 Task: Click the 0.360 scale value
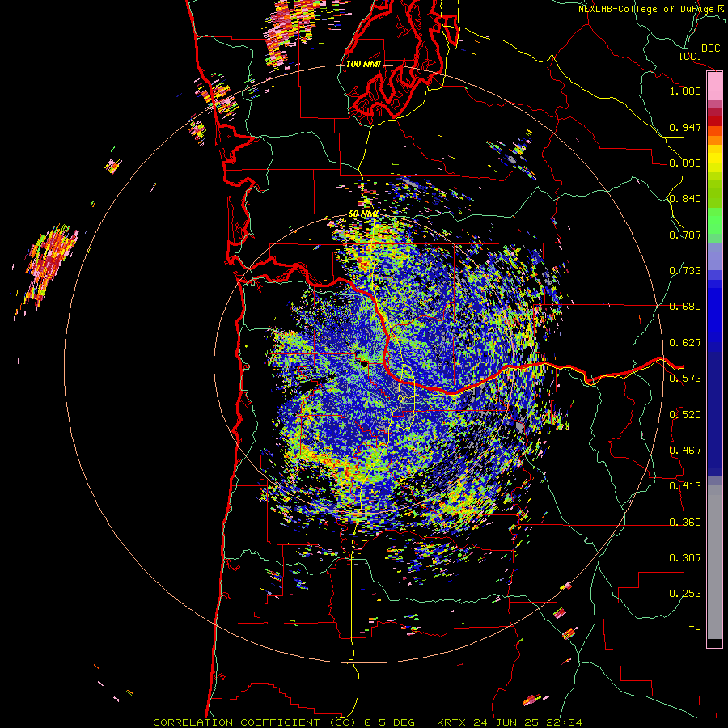685,523
